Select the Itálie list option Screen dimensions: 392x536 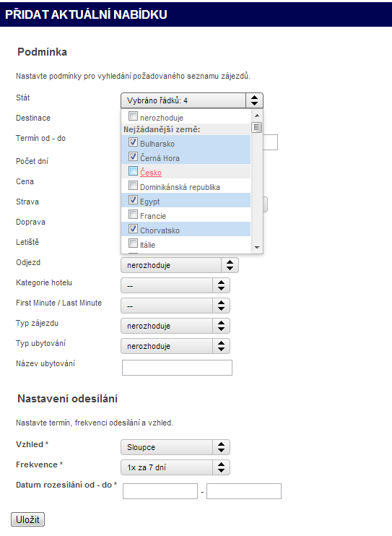[186, 243]
